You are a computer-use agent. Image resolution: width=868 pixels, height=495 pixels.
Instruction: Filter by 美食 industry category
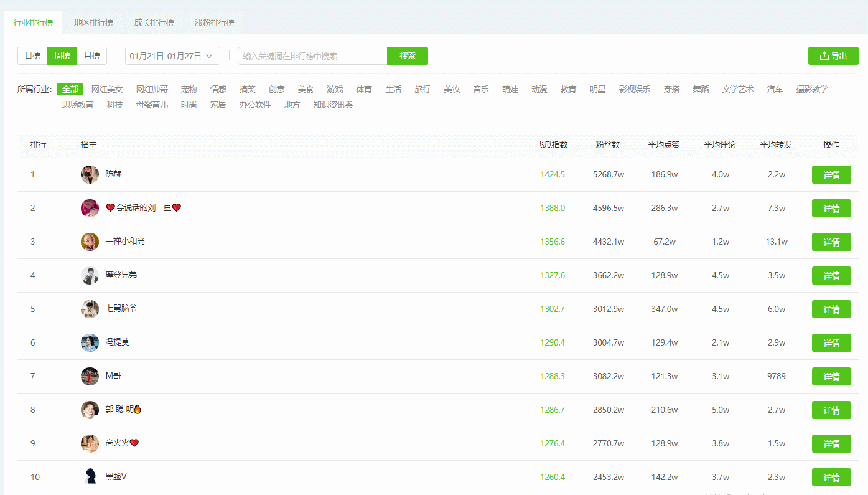pos(306,90)
